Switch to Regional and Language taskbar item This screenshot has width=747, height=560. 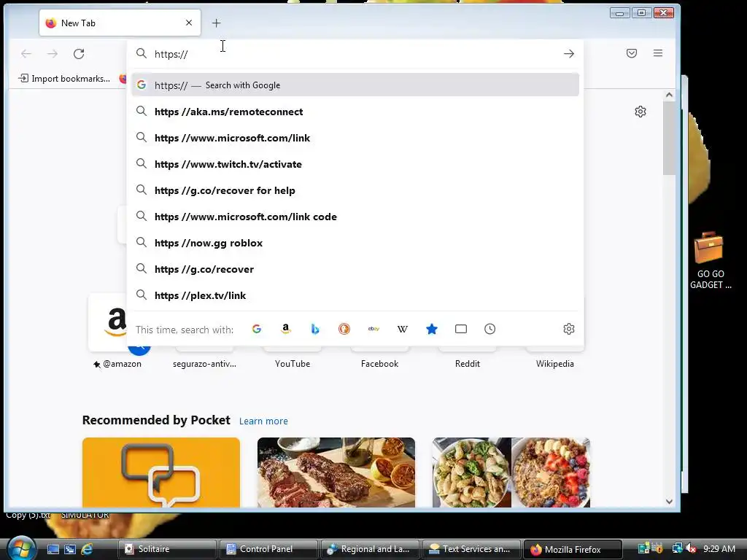click(370, 549)
